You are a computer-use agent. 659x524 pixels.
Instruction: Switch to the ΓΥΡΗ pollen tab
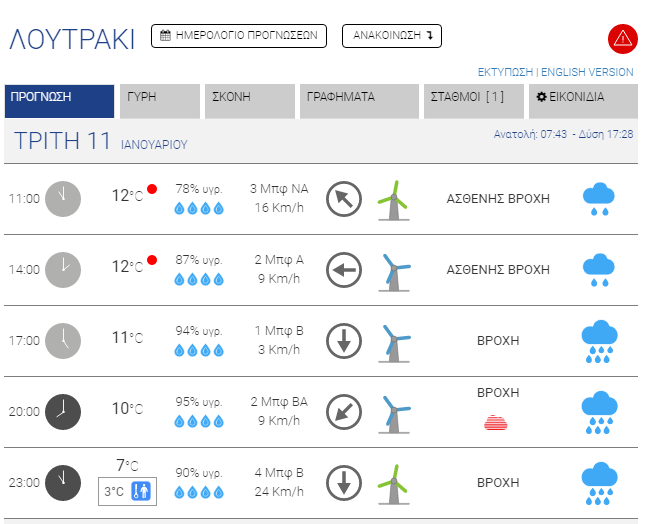(x=159, y=98)
